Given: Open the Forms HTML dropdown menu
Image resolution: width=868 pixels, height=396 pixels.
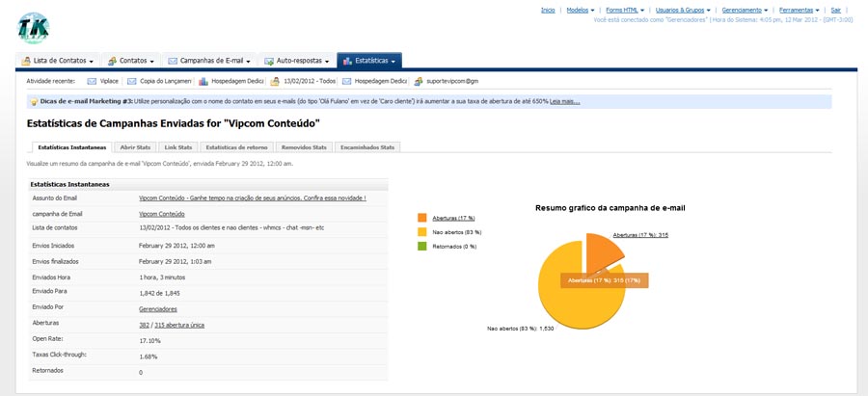Looking at the screenshot, I should 625,10.
